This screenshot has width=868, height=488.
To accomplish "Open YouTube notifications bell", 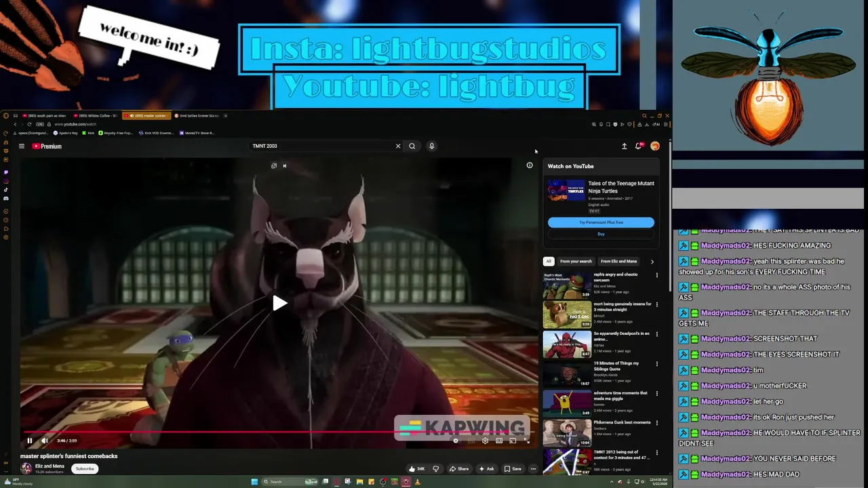I will coord(639,146).
